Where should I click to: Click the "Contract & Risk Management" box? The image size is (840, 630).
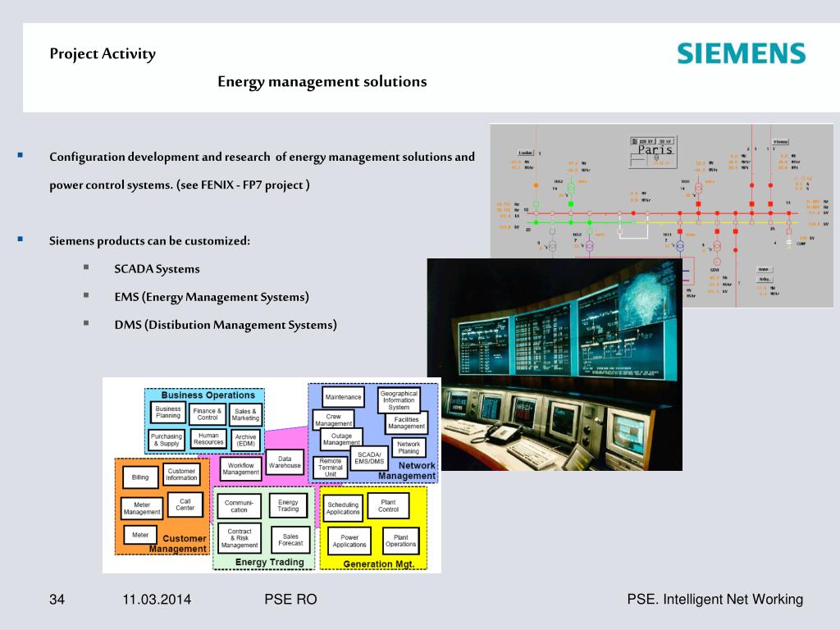tap(240, 538)
